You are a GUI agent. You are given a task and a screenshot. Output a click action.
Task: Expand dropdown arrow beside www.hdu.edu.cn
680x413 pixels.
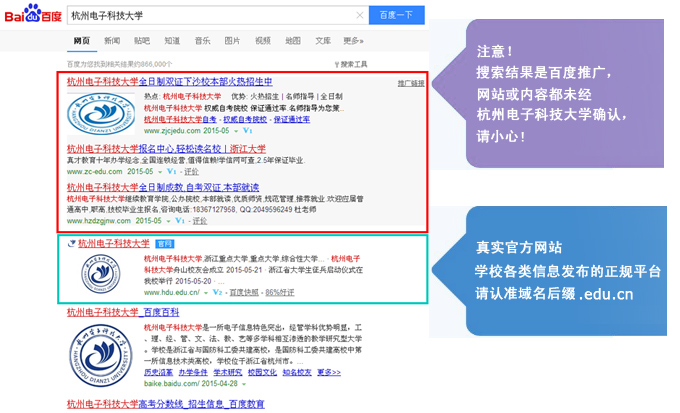(x=206, y=293)
